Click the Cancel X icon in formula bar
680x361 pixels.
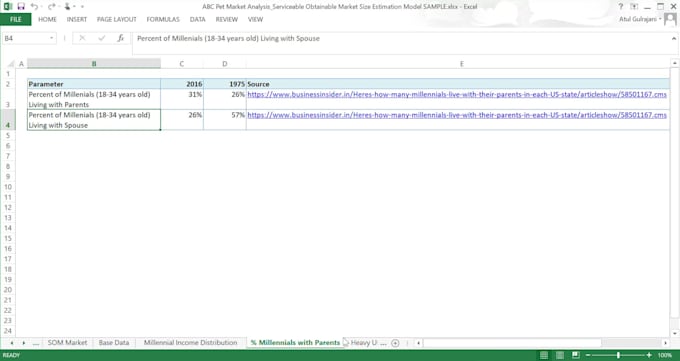point(82,38)
